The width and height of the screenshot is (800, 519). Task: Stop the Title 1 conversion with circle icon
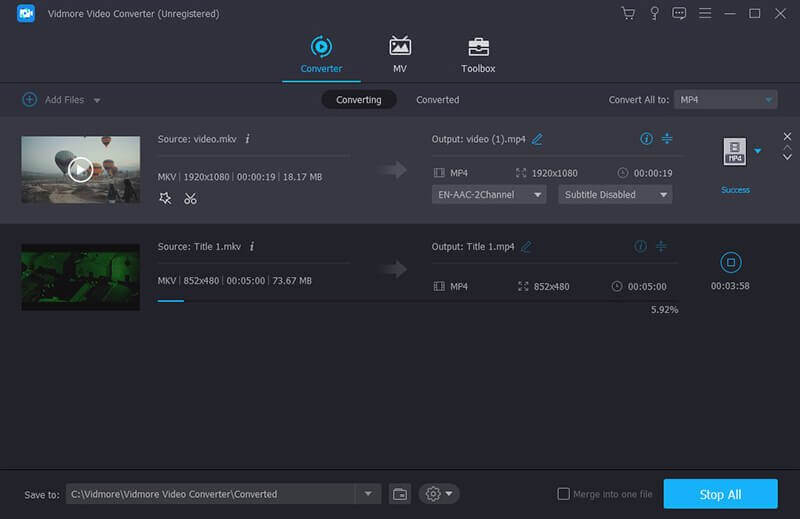(730, 263)
